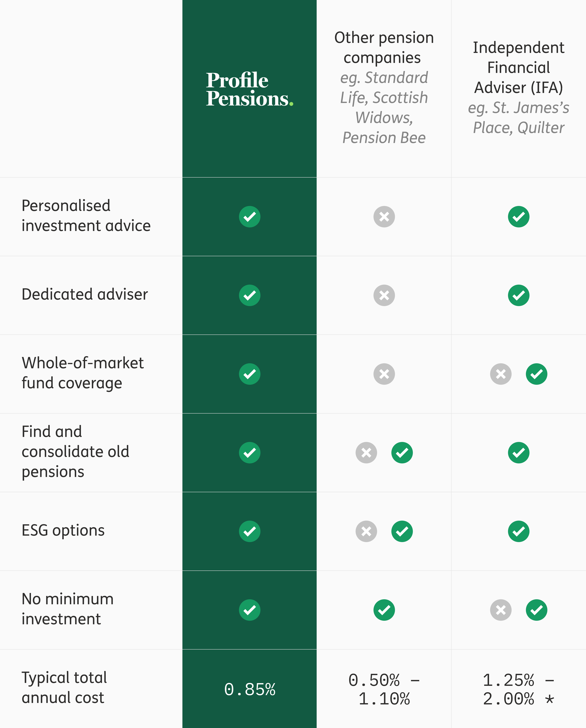
Task: Click the Whole-of-market fund coverage label
Action: (83, 373)
